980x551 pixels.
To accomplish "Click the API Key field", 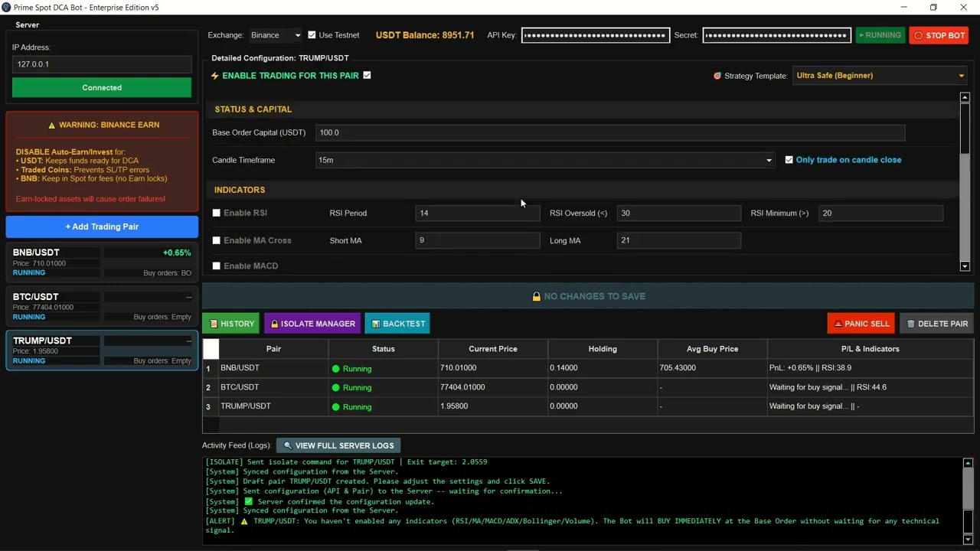I will click(596, 35).
